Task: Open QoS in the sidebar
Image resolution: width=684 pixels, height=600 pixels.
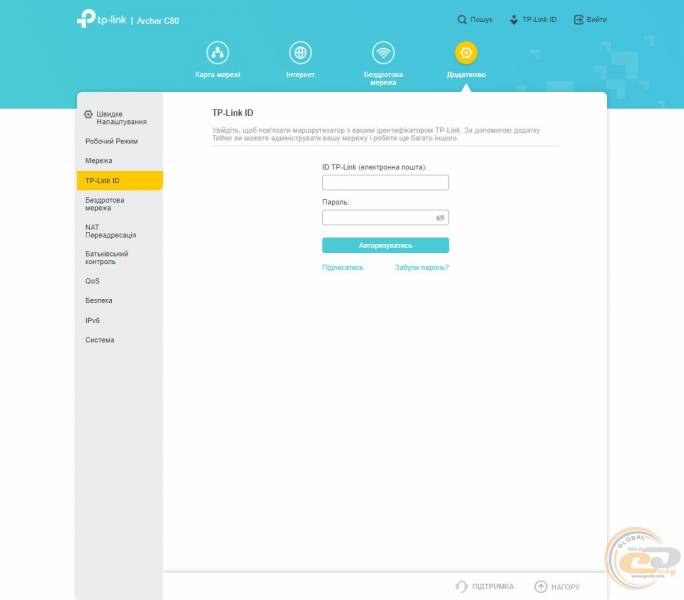Action: coord(92,281)
